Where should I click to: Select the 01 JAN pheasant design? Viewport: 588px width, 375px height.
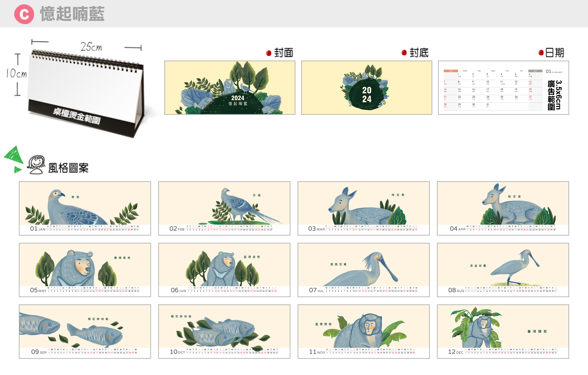coord(85,208)
